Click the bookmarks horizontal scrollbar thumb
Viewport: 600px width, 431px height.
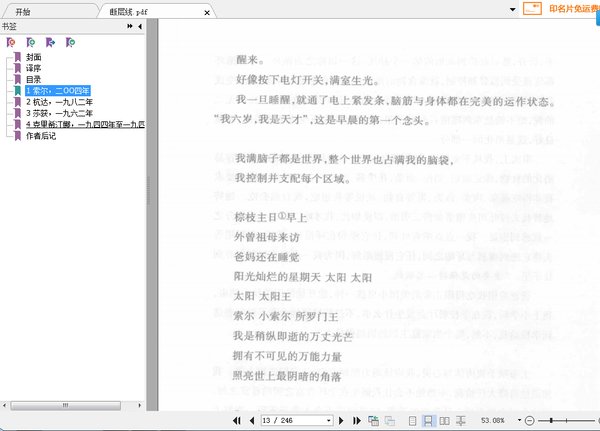point(65,405)
